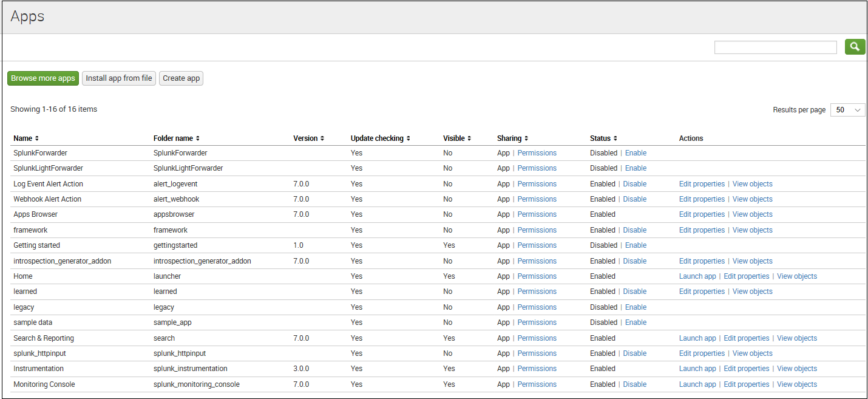
Task: Disable Log Event Alert Action app
Action: click(634, 184)
